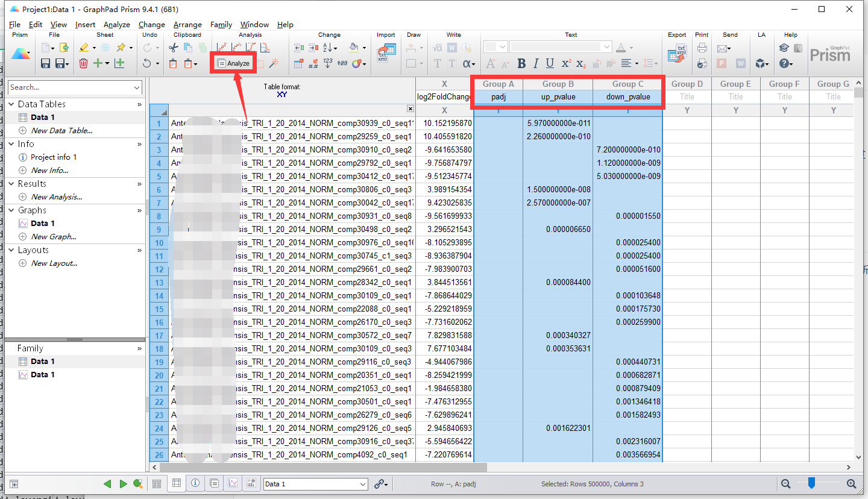Click the printer icon in Print group
This screenshot has height=499, width=868.
[702, 48]
